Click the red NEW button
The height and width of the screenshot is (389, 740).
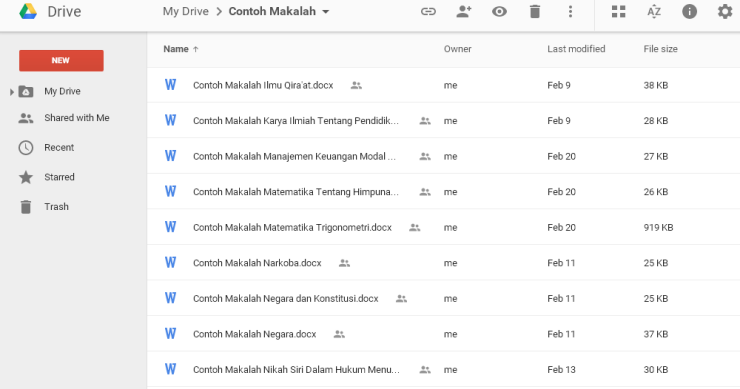pos(61,60)
